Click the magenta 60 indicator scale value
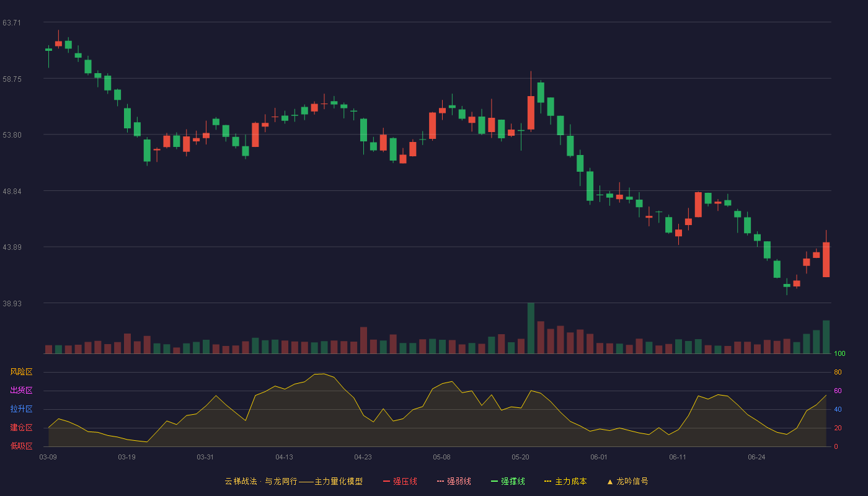 tap(838, 391)
